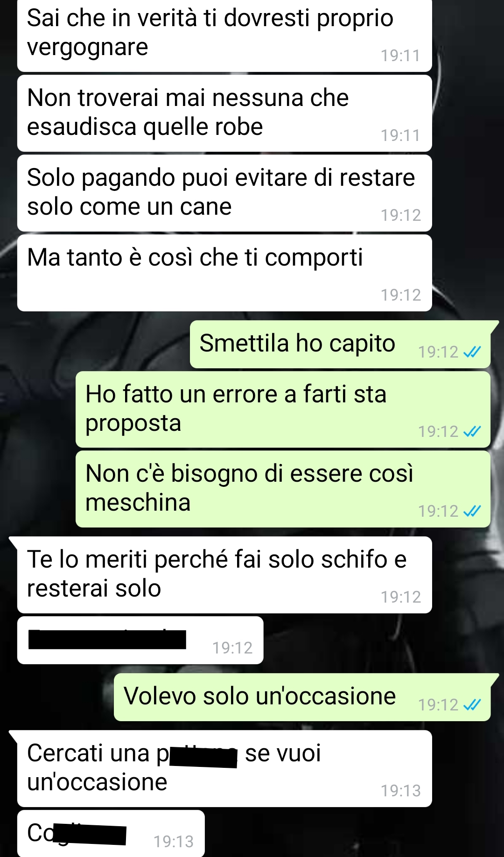504x857 pixels.
Task: Tap the dark chat wallpaper beside 'Smettila' bubble
Action: click(x=93, y=344)
